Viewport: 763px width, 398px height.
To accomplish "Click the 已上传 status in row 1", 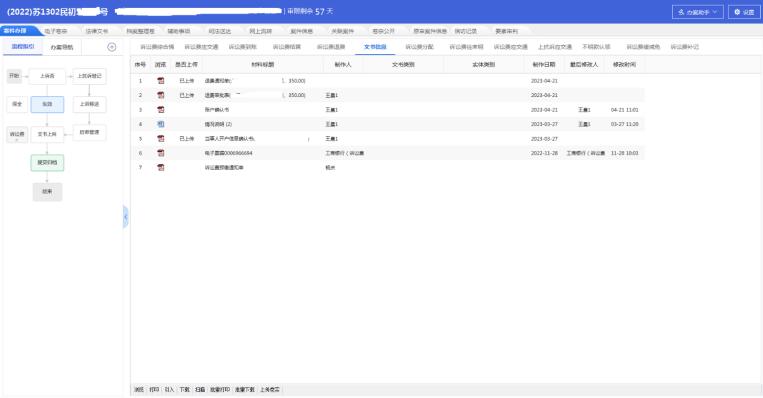I will click(x=187, y=81).
